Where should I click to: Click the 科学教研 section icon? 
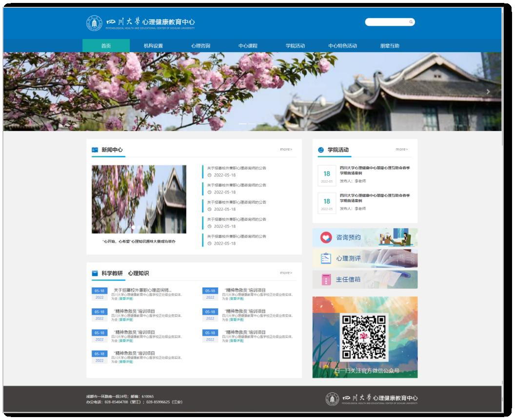click(95, 273)
